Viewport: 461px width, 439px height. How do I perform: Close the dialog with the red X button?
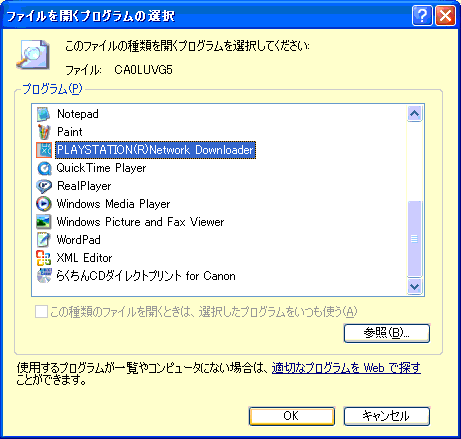[445, 15]
